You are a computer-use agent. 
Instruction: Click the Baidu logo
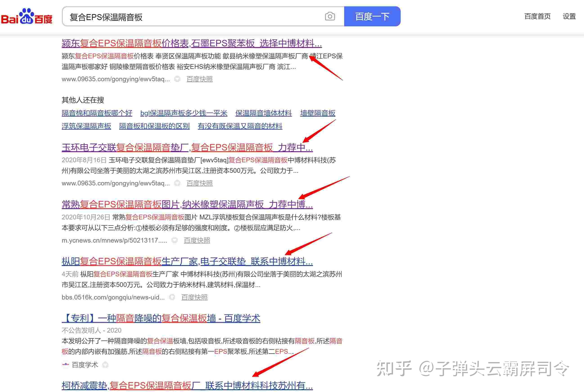(27, 16)
